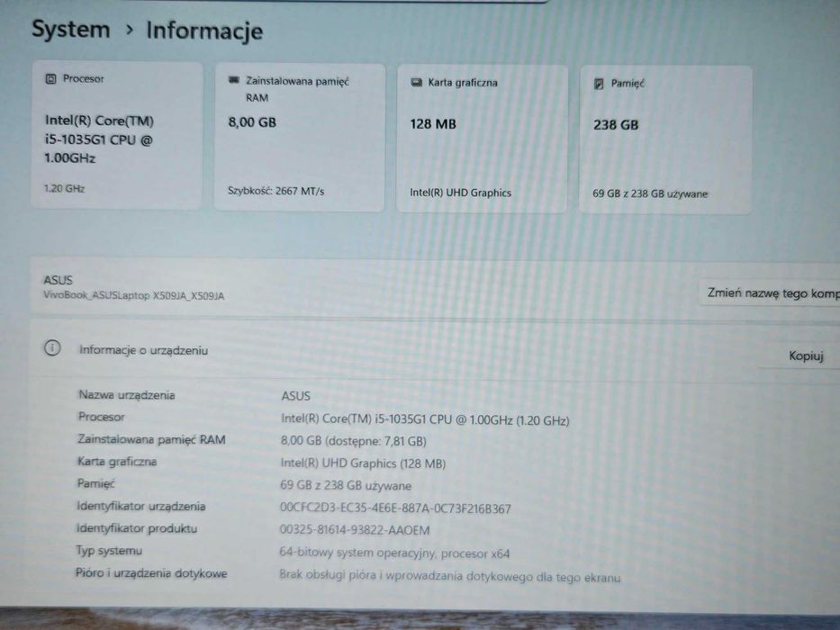
Task: Click the 8,00 GB value
Action: coord(252,122)
